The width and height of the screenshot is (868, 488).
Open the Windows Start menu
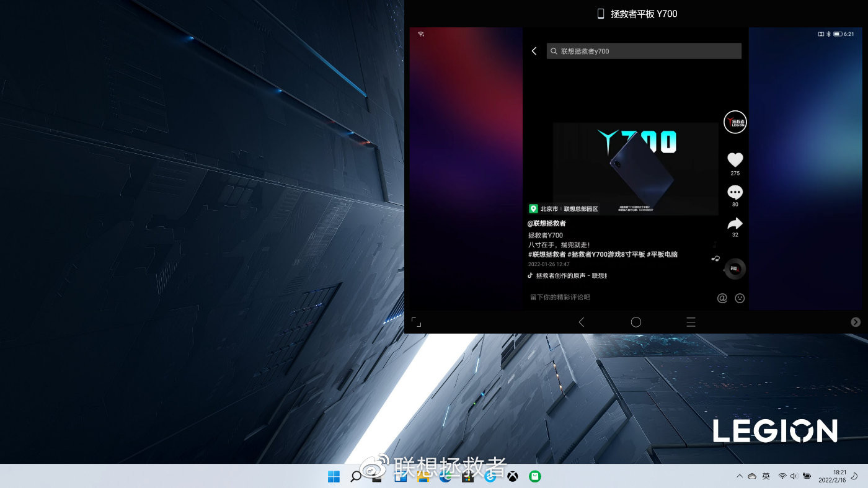(x=334, y=476)
